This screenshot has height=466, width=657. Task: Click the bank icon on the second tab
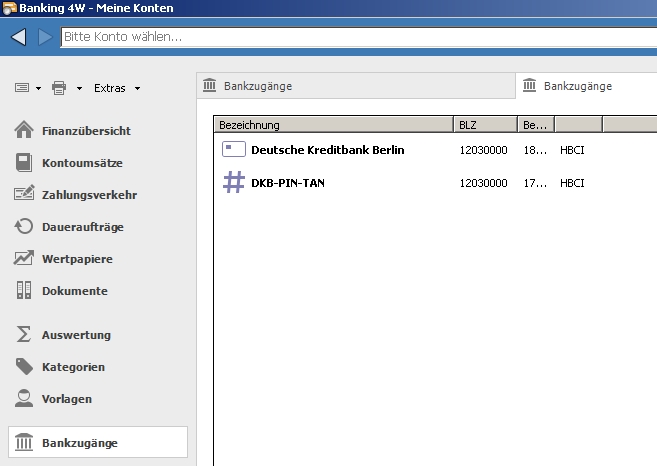click(530, 85)
